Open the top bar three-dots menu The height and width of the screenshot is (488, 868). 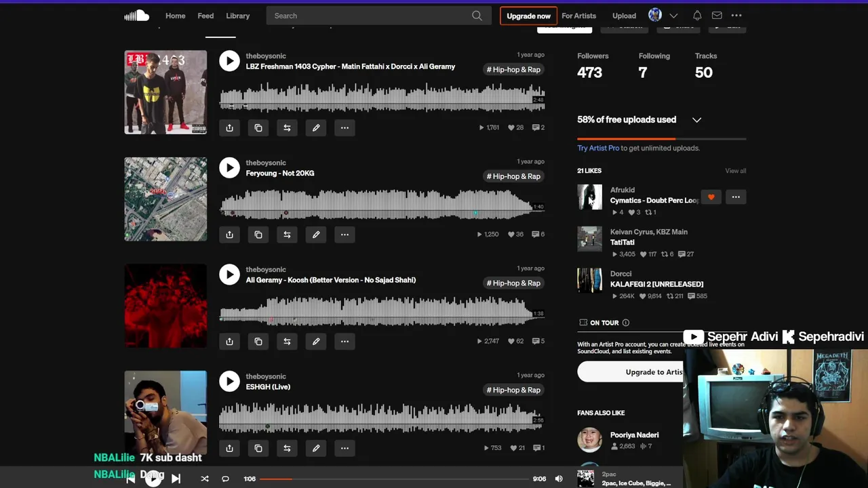736,16
